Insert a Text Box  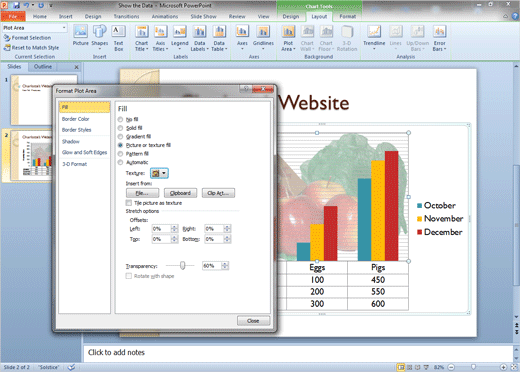tap(118, 38)
